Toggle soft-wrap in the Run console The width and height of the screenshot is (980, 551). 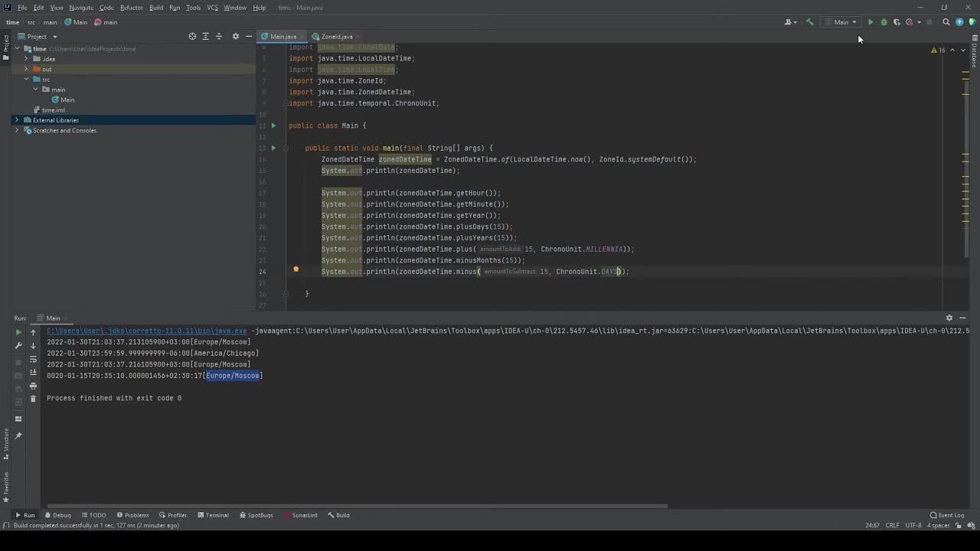(33, 359)
